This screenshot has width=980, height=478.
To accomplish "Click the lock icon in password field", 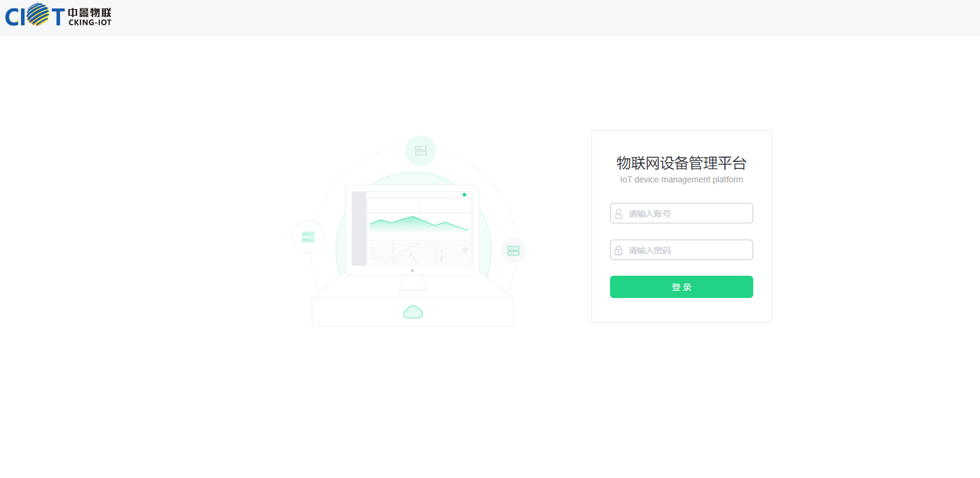I will tap(618, 250).
